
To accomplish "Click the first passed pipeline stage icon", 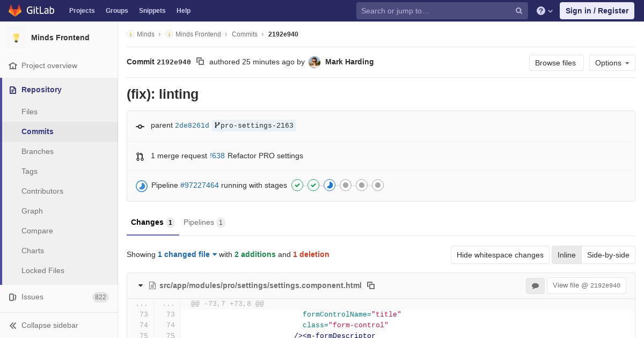I will click(x=297, y=185).
